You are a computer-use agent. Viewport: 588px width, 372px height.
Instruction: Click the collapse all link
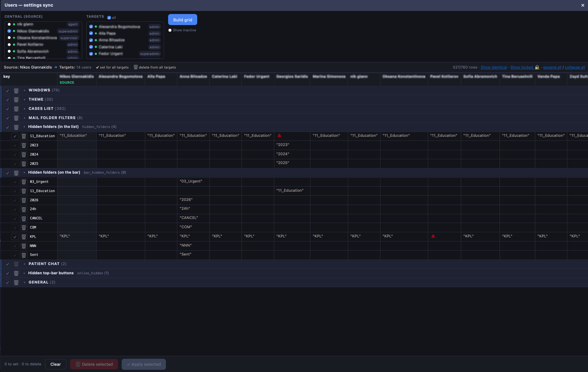575,67
